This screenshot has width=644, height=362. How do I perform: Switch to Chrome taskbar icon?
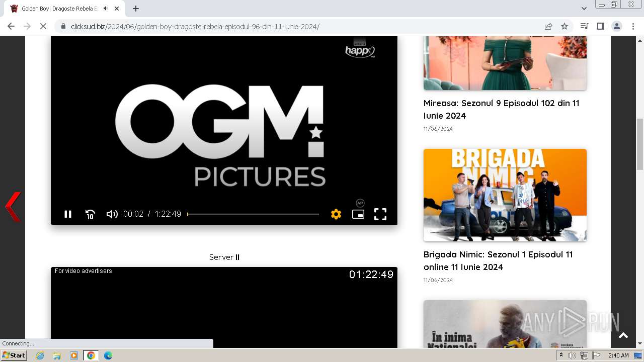(91, 355)
